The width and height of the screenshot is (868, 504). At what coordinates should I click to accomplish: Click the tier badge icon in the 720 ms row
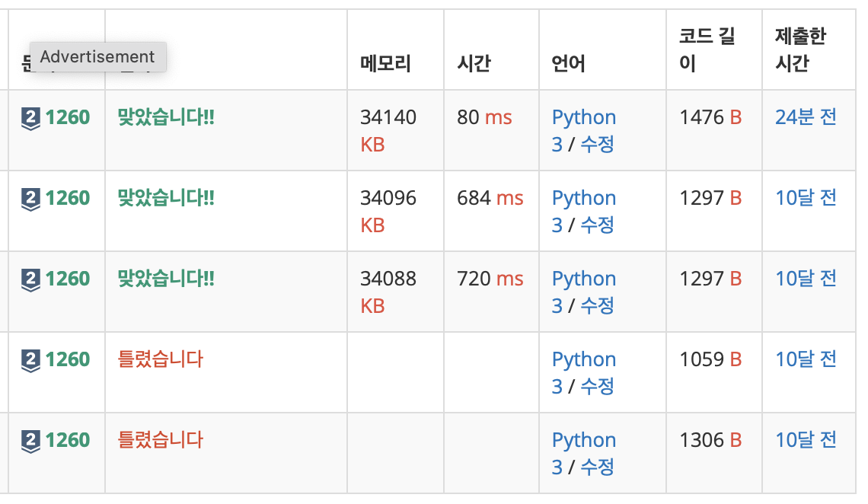(x=31, y=279)
